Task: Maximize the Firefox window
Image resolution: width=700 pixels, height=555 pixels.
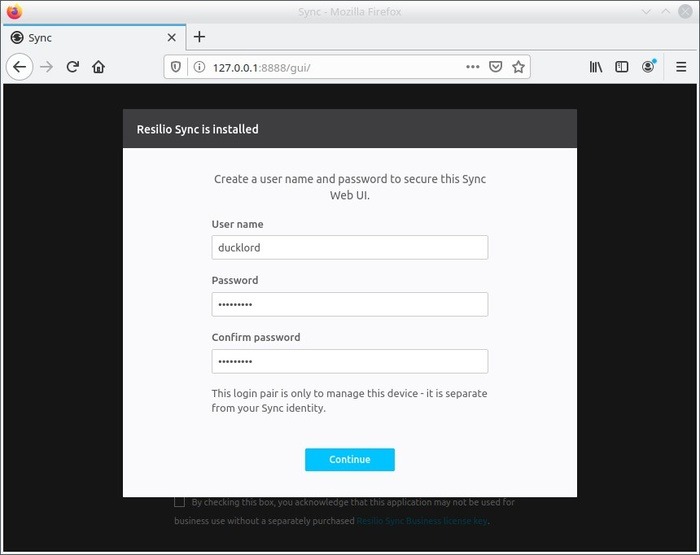Action: (666, 12)
